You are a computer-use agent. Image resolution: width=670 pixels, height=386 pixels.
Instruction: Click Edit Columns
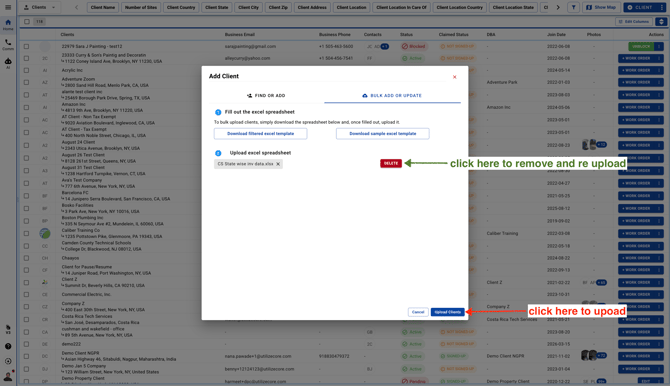click(x=634, y=22)
